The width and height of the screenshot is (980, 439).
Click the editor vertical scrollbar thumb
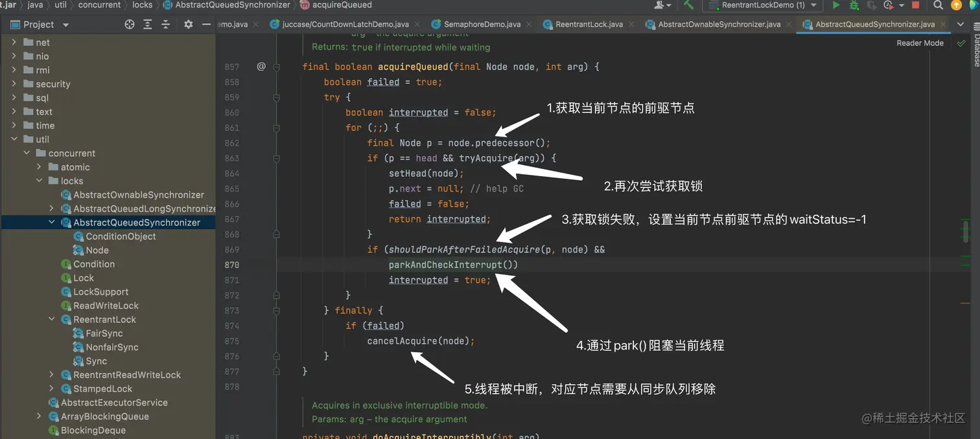966,231
